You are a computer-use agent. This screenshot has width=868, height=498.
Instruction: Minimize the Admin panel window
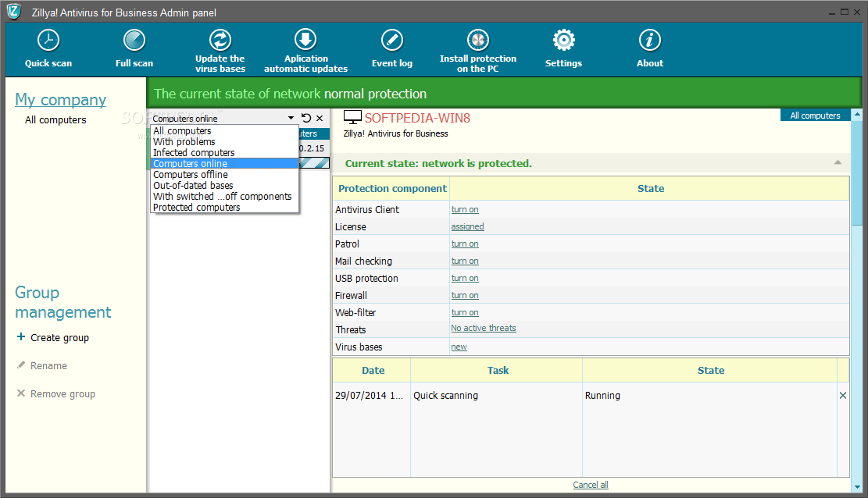tap(831, 12)
